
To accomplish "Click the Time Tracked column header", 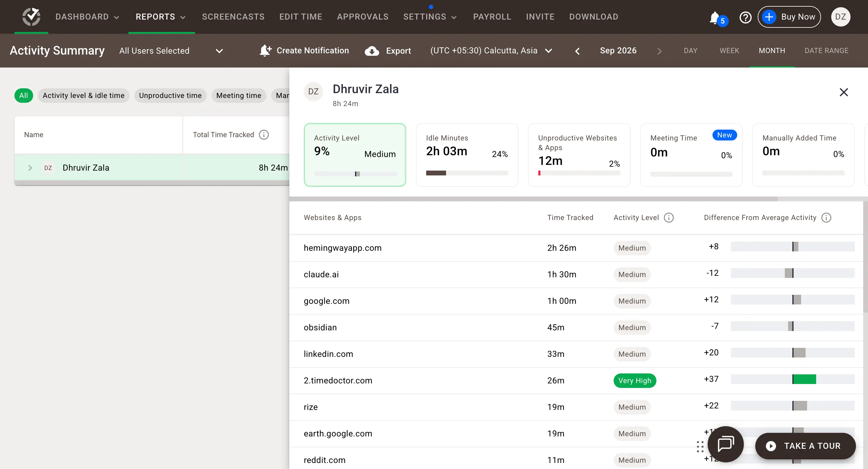I will (570, 218).
